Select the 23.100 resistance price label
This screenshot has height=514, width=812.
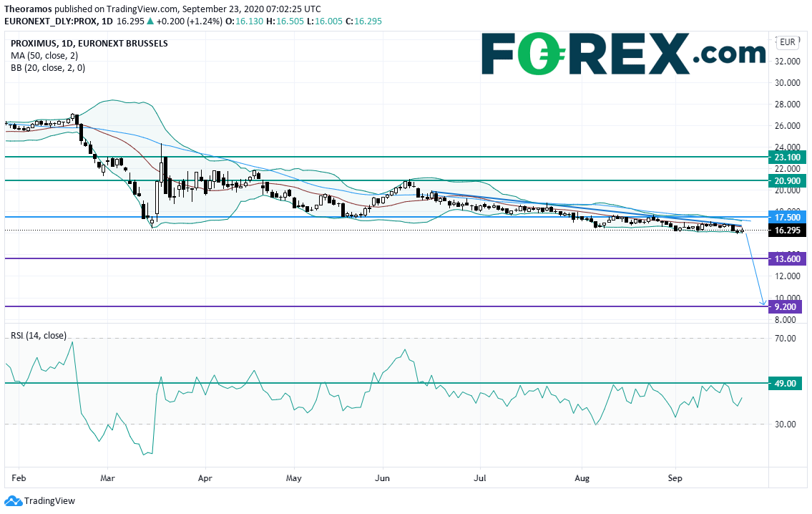(x=785, y=157)
